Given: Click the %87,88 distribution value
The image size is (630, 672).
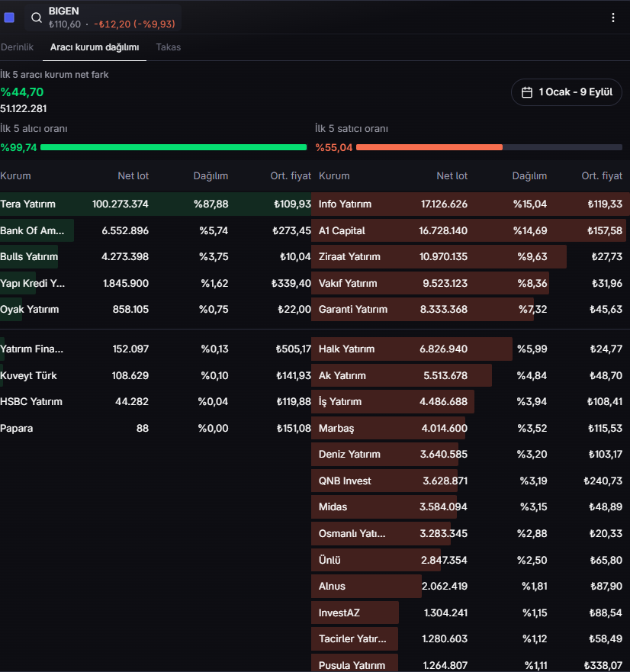Looking at the screenshot, I should coord(211,204).
